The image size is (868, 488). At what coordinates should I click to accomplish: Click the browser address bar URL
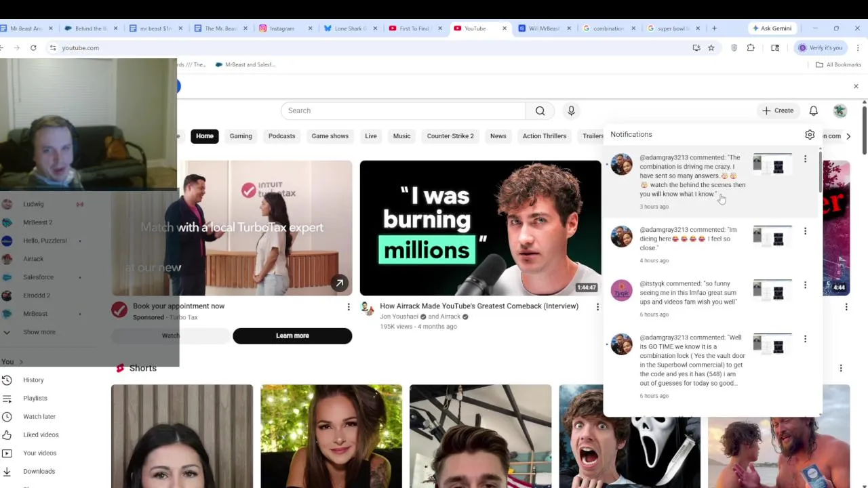81,47
